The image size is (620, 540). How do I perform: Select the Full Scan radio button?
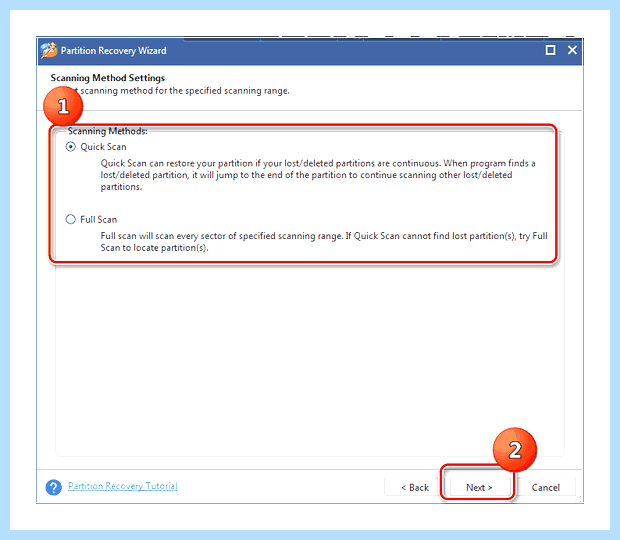(70, 219)
